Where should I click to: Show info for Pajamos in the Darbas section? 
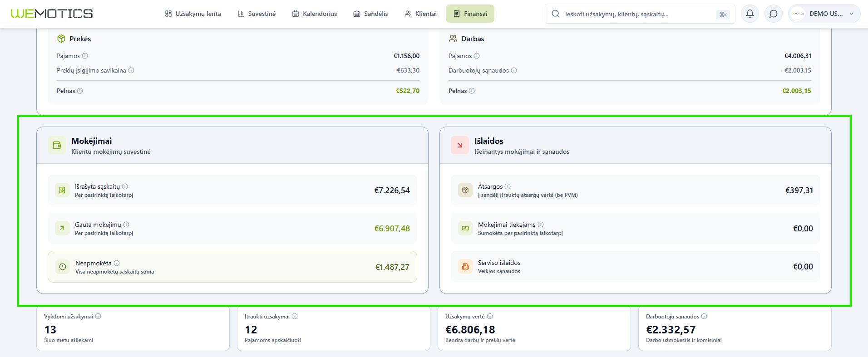pos(477,56)
